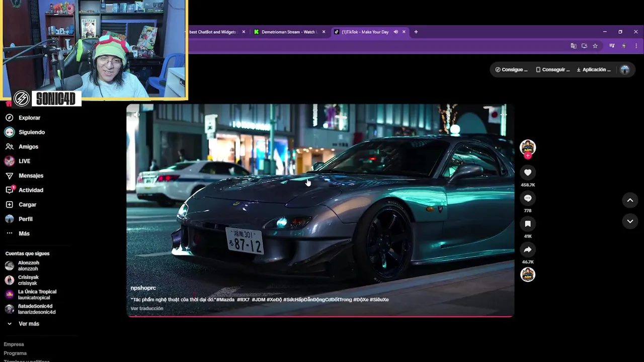Open the browser profile avatar in toolbar
This screenshot has width=644, height=362.
point(624,46)
